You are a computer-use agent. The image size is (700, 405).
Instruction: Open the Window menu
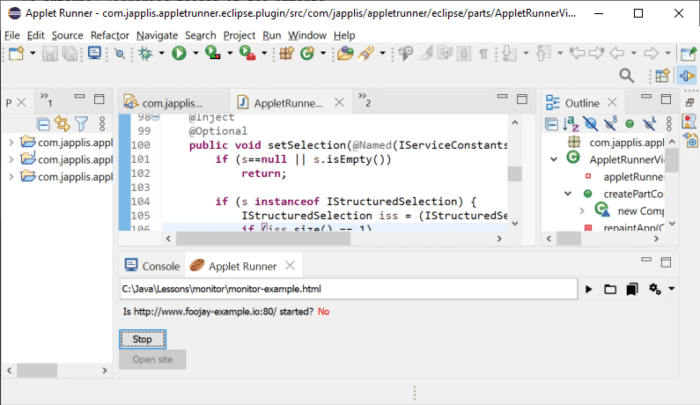(307, 35)
